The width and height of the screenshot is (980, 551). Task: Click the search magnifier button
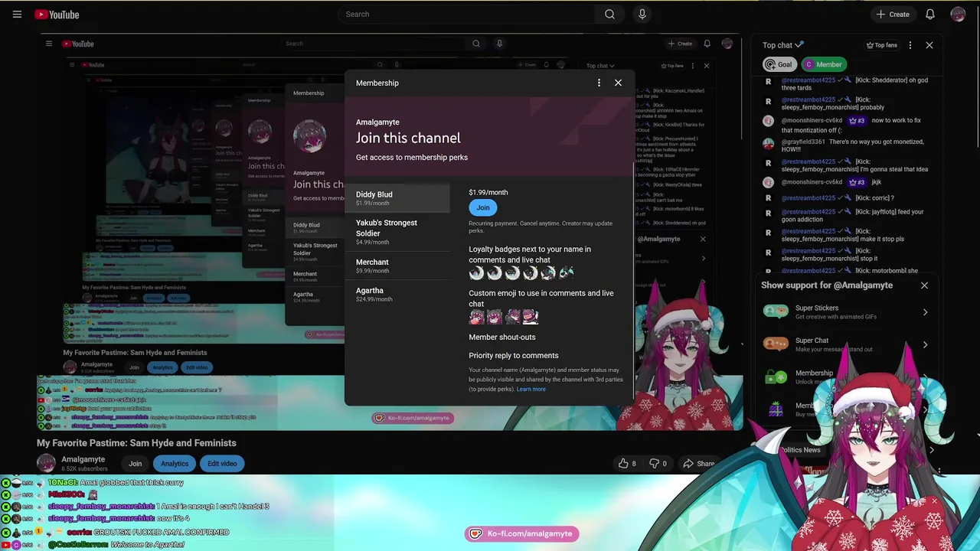pos(609,14)
